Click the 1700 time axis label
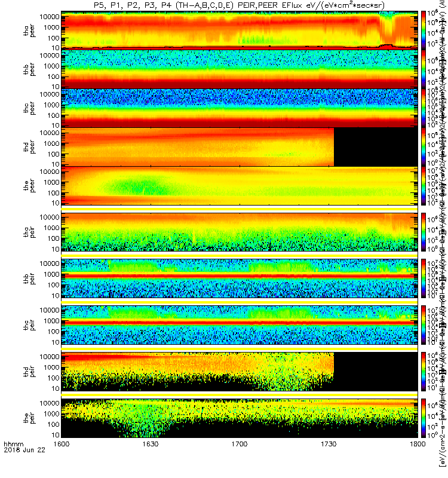 pyautogui.click(x=240, y=444)
